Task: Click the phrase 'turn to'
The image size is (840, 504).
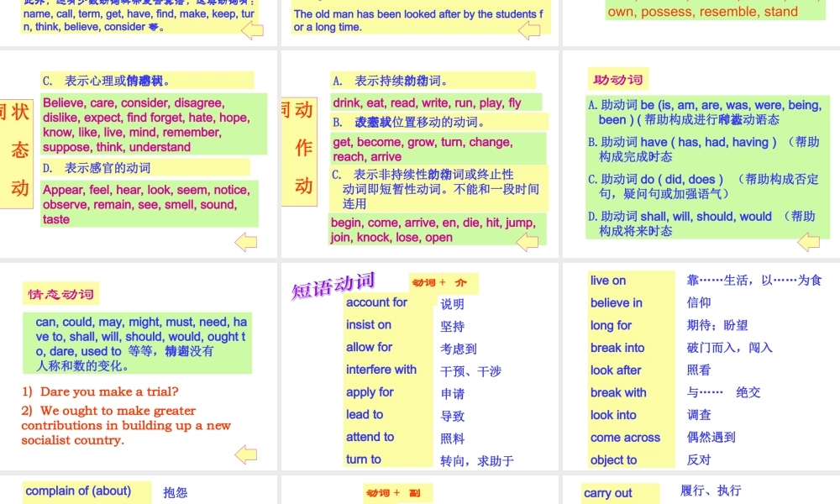Action: point(363,460)
